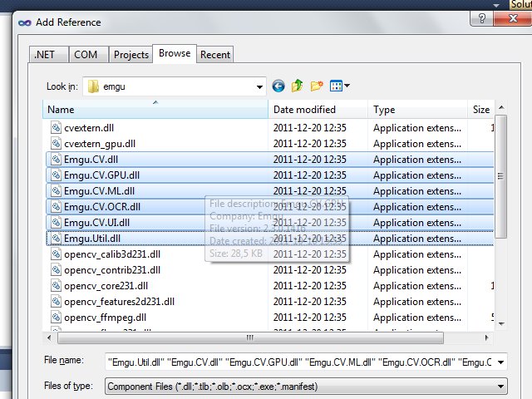Close the Add Reference dialog

(x=513, y=18)
